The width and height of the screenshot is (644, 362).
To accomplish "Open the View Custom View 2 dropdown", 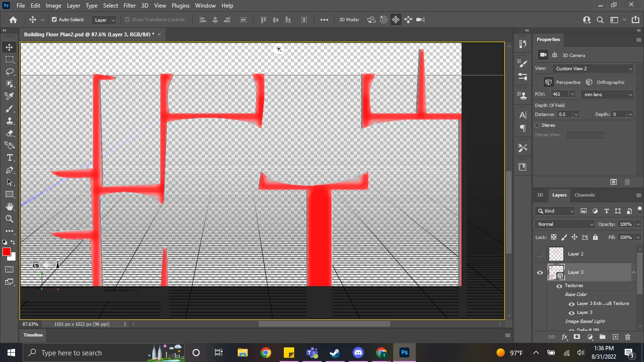I will tap(593, 68).
